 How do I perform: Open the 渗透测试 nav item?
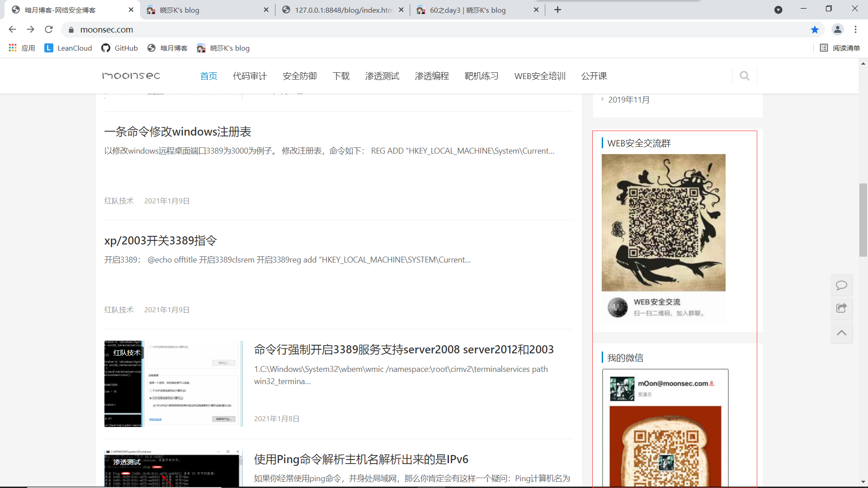(382, 76)
